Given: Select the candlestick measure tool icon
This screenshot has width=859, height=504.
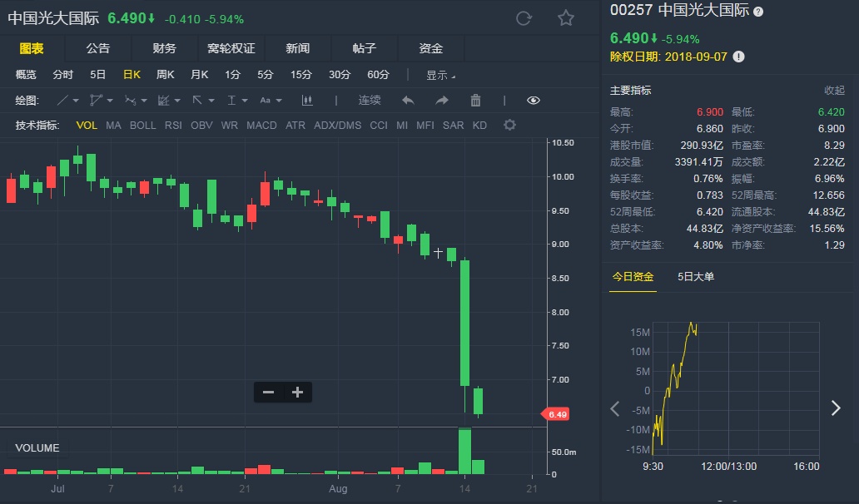Looking at the screenshot, I should (307, 101).
